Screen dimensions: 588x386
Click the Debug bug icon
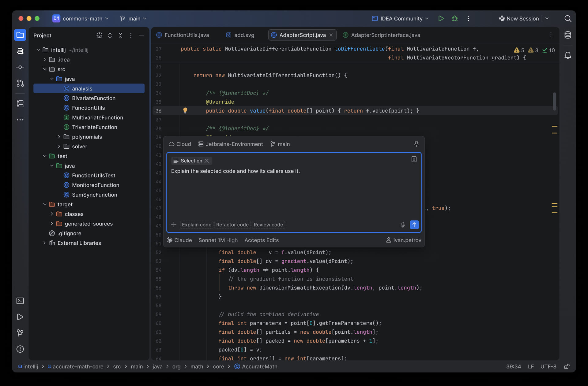[x=455, y=19]
